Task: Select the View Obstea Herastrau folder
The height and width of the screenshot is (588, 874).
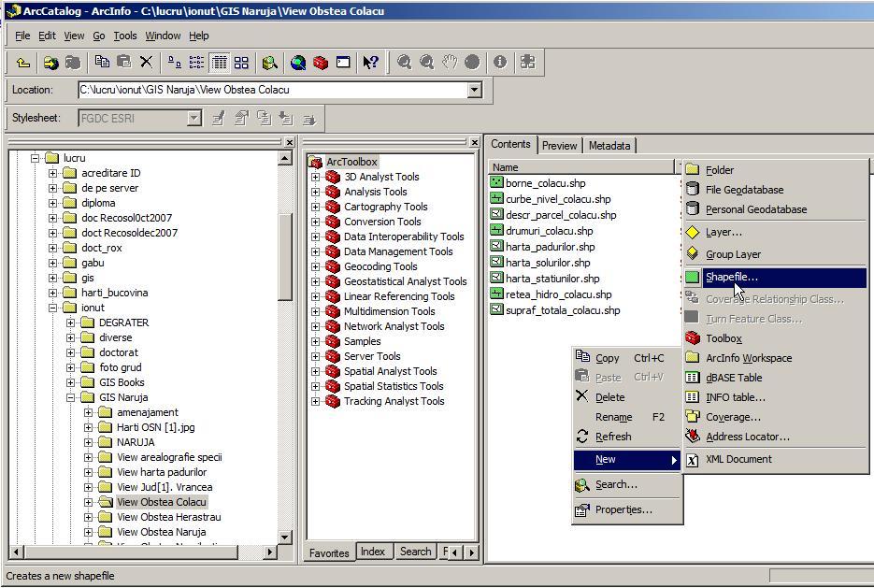Action: [x=168, y=517]
